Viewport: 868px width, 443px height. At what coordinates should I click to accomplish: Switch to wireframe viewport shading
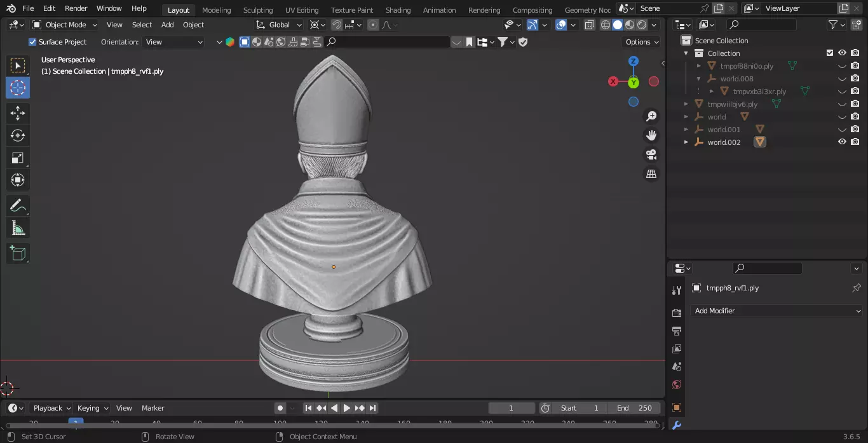point(606,25)
